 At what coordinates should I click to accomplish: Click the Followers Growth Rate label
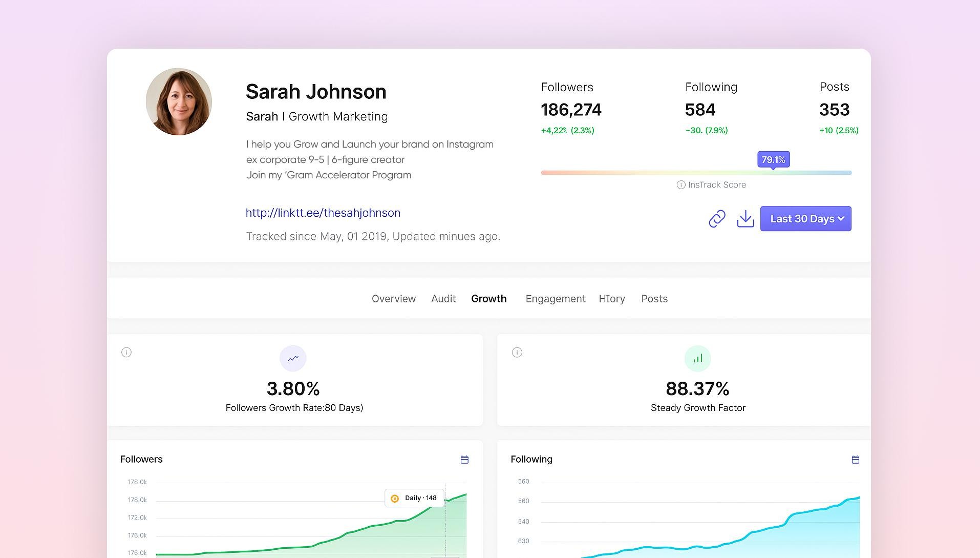(294, 408)
